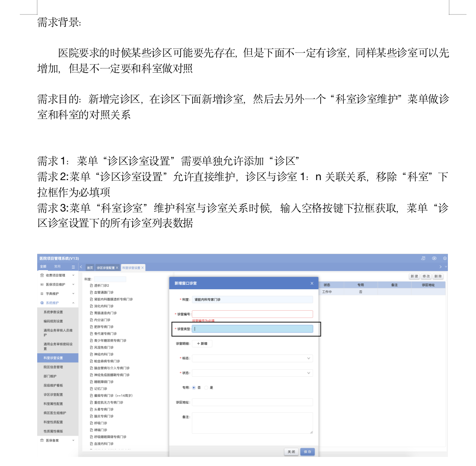476x466 pixels.
Task: Select 帕金森病专病门诊 in the tree
Action: point(107,361)
